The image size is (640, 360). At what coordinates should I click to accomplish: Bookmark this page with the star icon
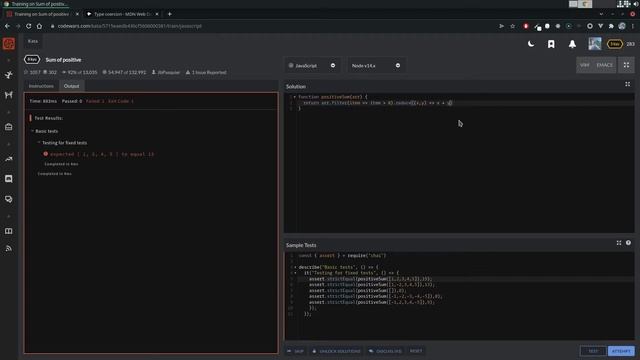pos(513,26)
